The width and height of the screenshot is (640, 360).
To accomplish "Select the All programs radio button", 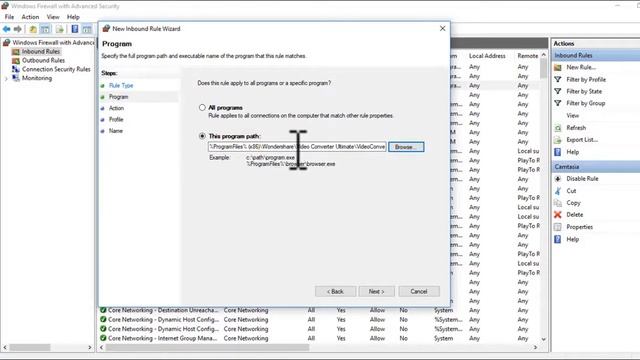I will [202, 108].
